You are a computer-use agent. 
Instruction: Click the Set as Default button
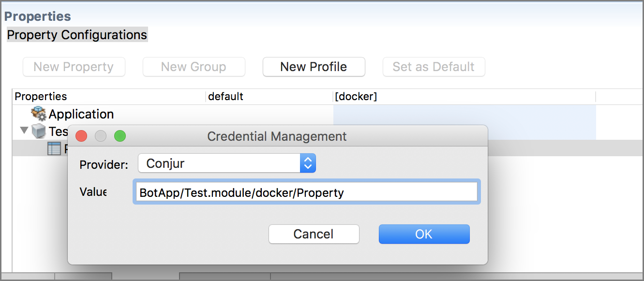(434, 67)
